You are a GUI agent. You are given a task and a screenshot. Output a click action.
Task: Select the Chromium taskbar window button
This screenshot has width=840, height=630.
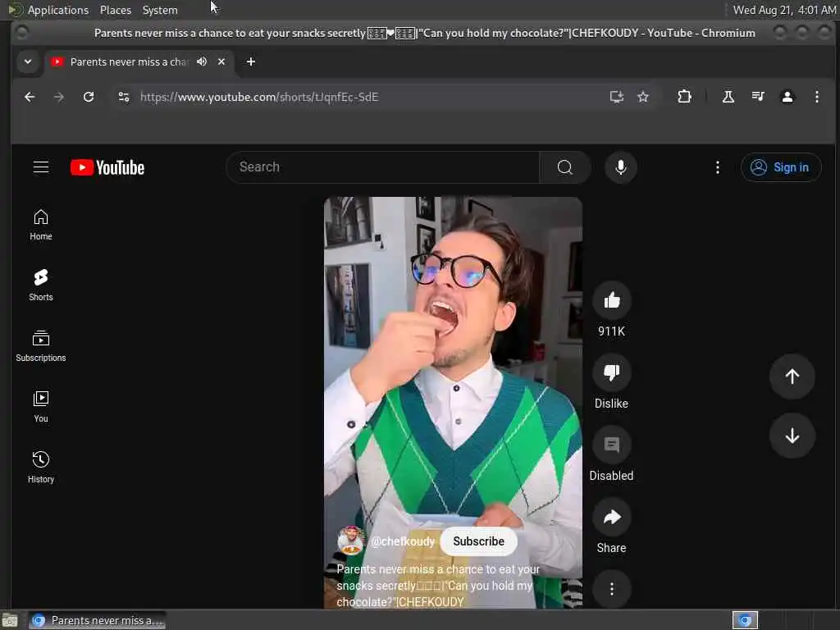(x=97, y=620)
